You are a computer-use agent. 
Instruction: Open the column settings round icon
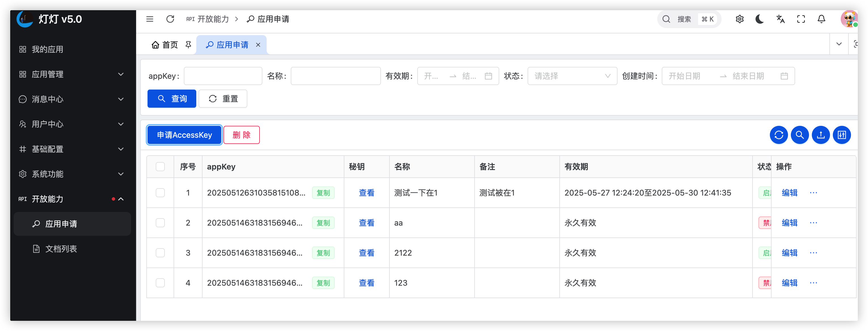[842, 135]
